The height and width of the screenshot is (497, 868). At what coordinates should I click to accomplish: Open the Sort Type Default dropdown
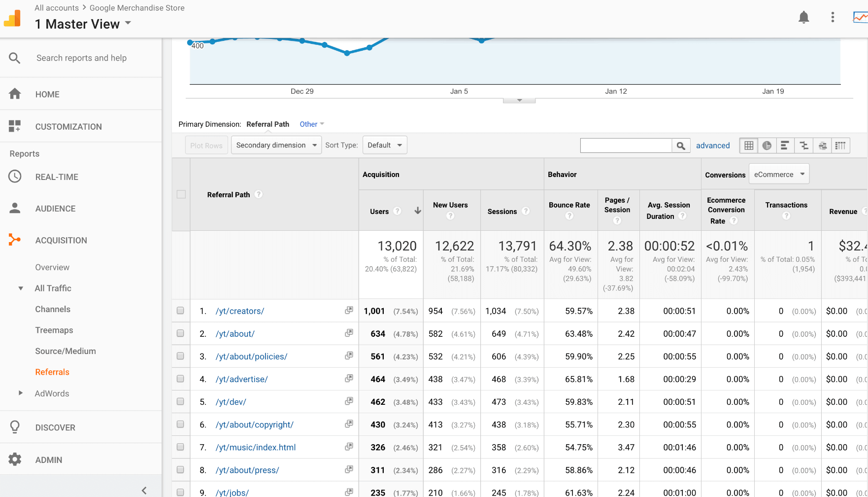pyautogui.click(x=385, y=145)
